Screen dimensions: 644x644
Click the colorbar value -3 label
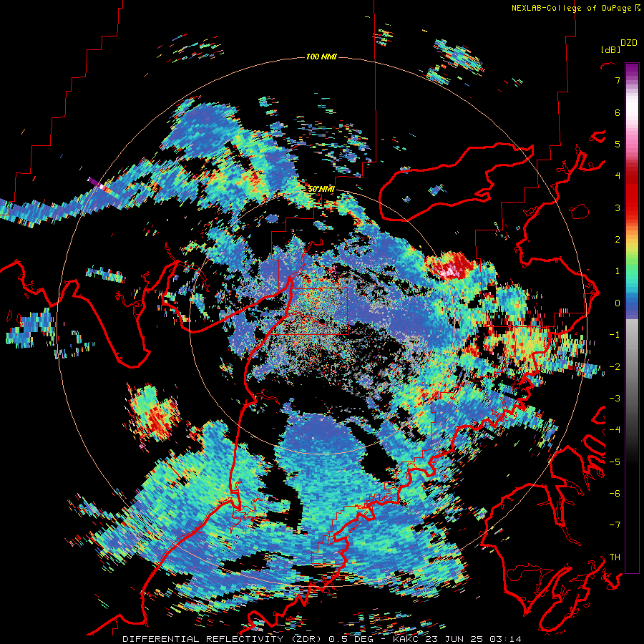click(615, 399)
